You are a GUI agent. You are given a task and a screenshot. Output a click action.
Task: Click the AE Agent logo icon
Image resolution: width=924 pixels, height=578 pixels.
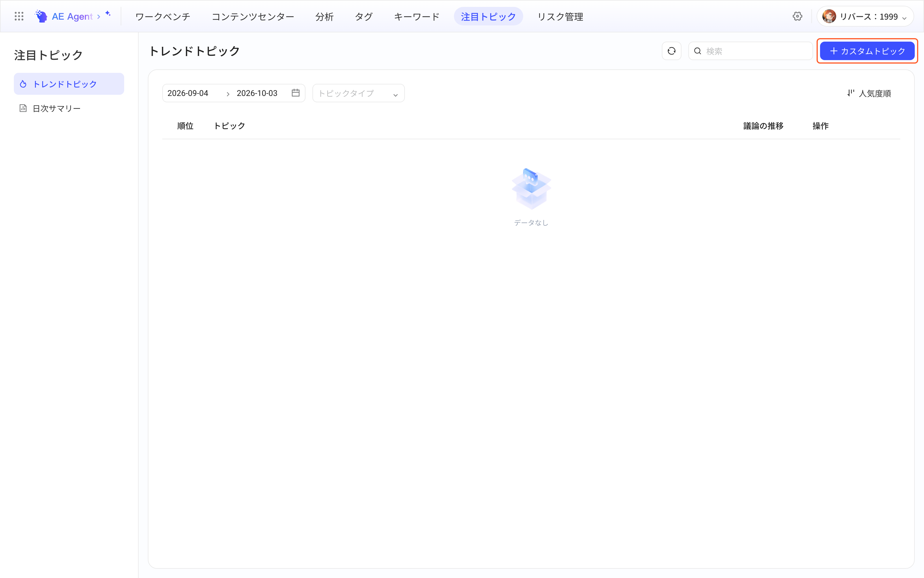coord(41,16)
